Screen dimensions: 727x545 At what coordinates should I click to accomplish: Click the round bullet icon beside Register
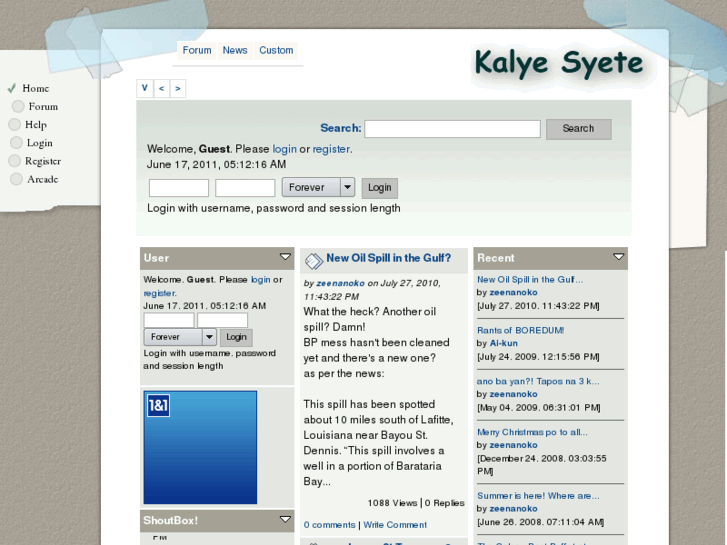click(14, 160)
